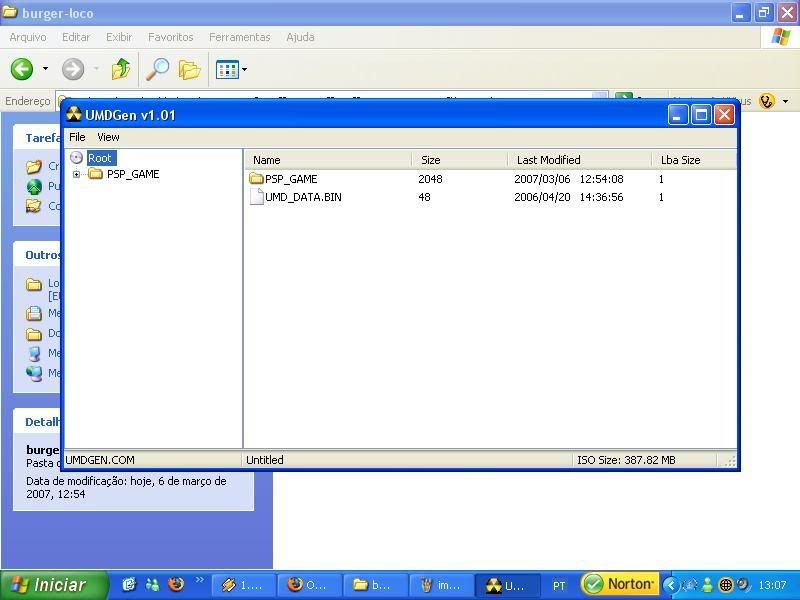The image size is (800, 600).
Task: Go up one folder level in Explorer
Action: [x=121, y=69]
